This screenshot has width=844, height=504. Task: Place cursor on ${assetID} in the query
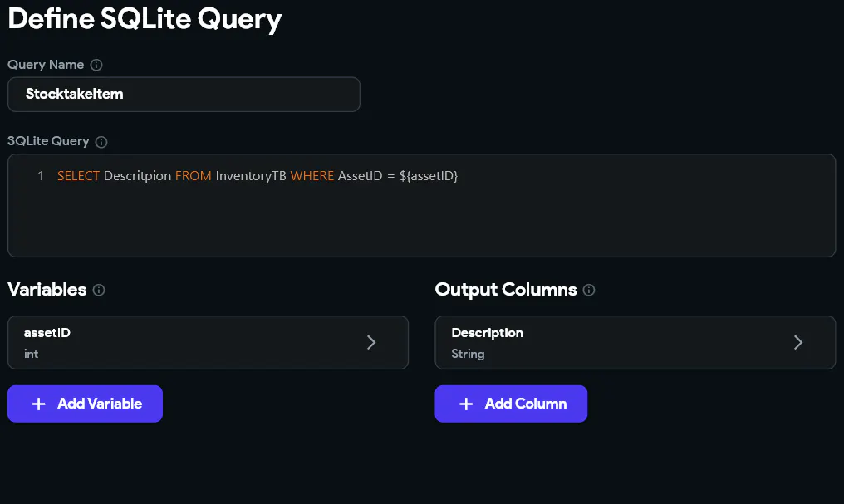click(429, 176)
